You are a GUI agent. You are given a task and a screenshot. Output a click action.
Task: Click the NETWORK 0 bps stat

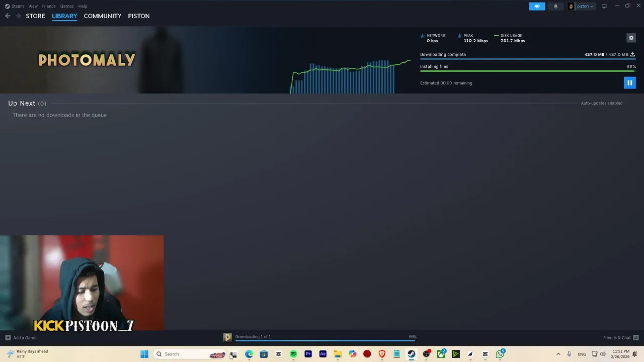click(433, 38)
